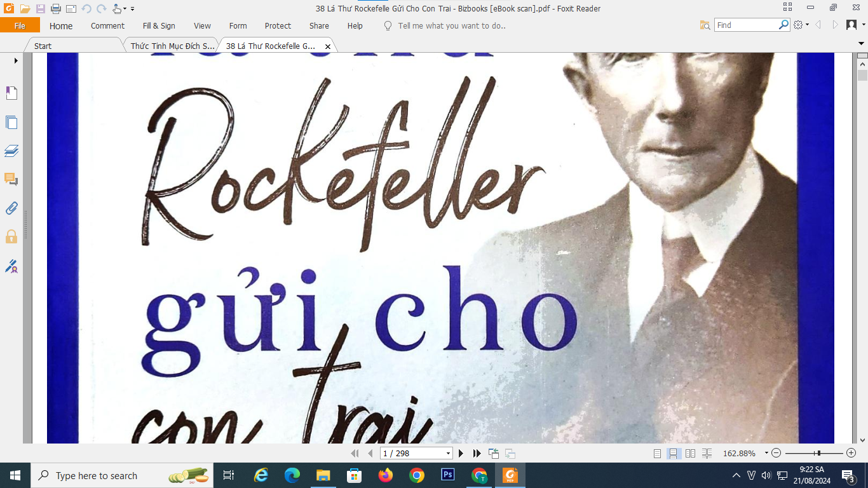Open the Pages thumbnail panel
Image resolution: width=868 pixels, height=488 pixels.
(x=11, y=123)
